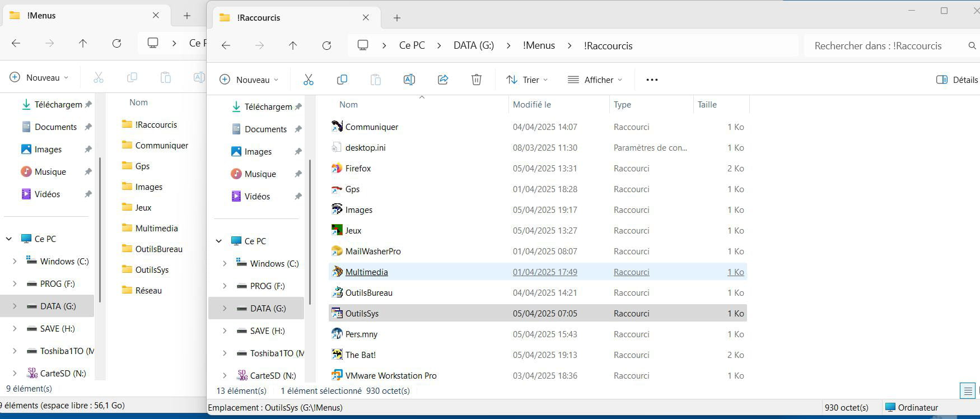Go up one folder level in !Raccourcis window
The width and height of the screenshot is (980, 419).
click(x=293, y=45)
